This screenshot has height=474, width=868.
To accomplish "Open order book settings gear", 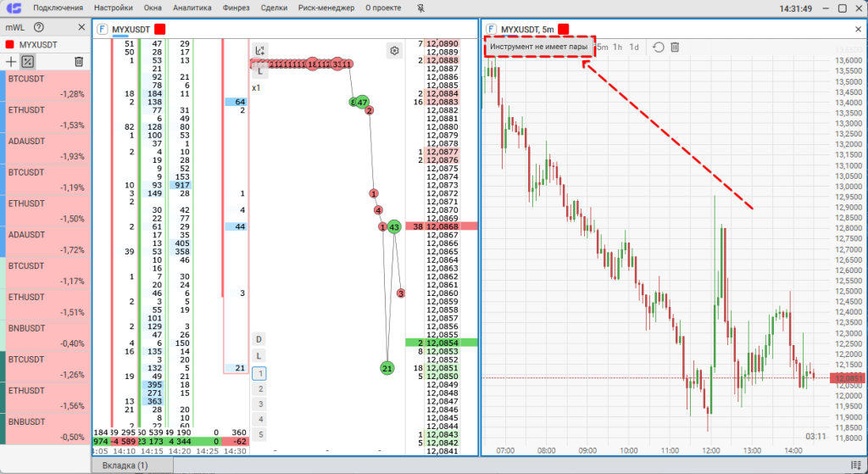I will [394, 51].
